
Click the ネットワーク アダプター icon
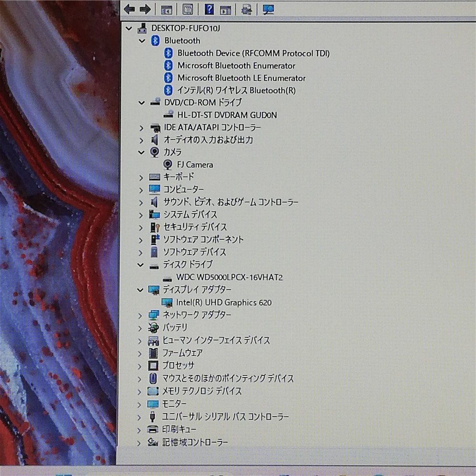(x=154, y=315)
